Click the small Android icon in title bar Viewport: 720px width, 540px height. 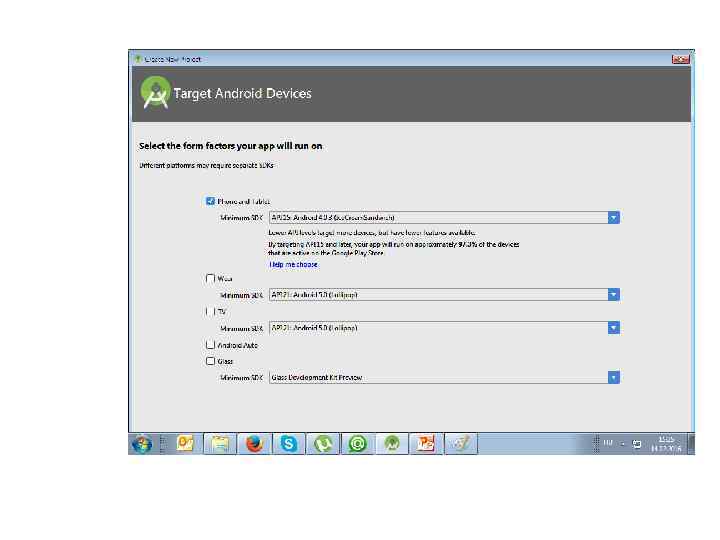coord(138,59)
